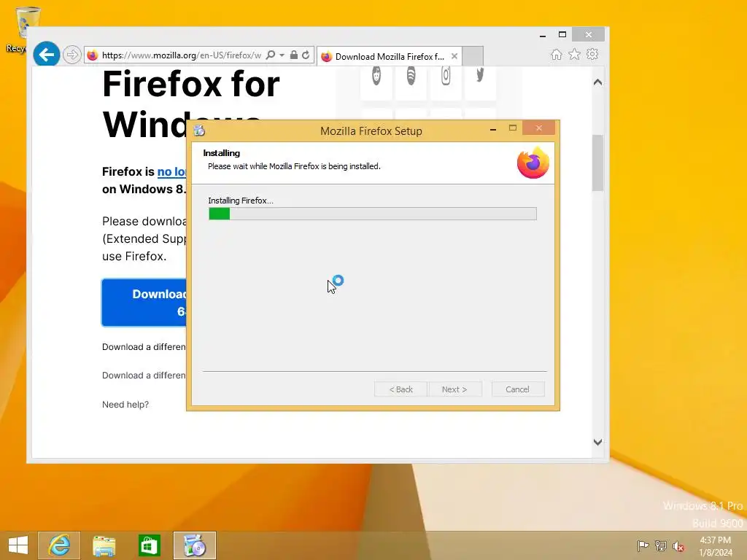This screenshot has width=747, height=560.
Task: Click Internet Explorer's forward arrow button
Action: [x=72, y=55]
